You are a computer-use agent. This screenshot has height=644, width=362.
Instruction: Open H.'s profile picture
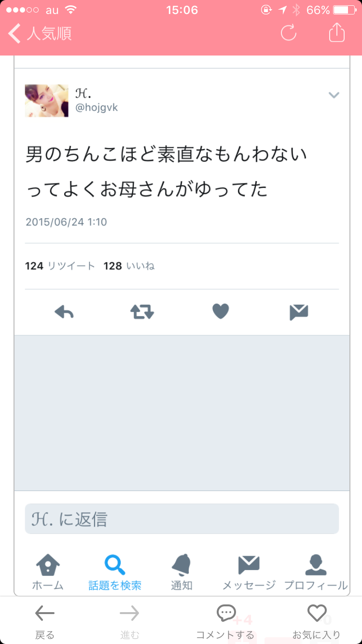coord(47,101)
